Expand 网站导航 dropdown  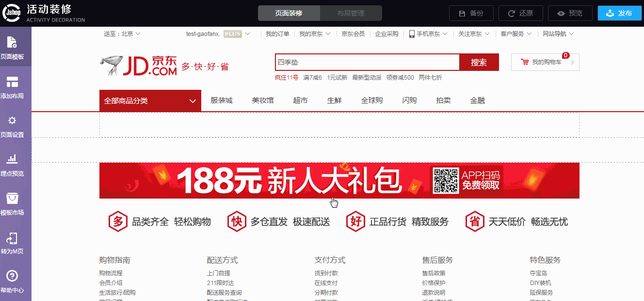point(559,34)
